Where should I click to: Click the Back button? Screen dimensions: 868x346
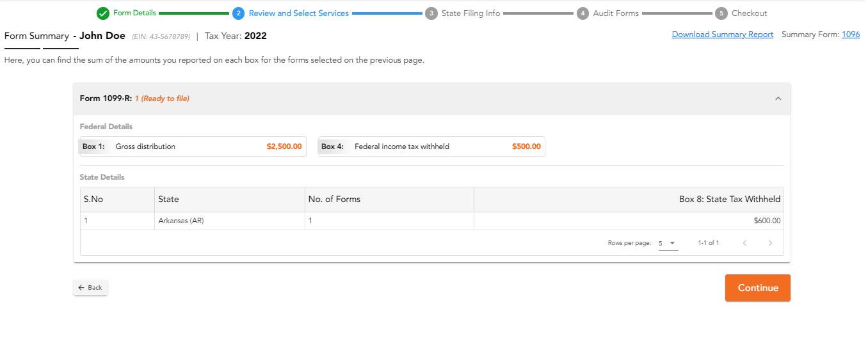point(90,288)
